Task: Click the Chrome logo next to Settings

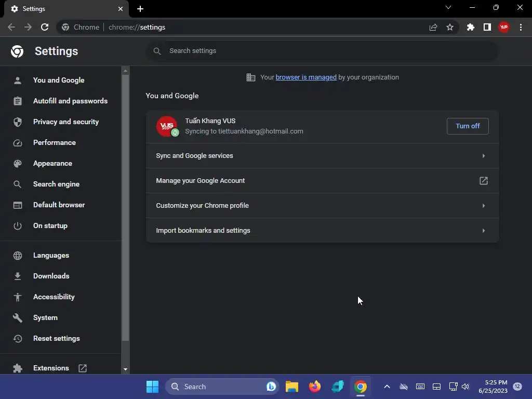Action: 17,51
